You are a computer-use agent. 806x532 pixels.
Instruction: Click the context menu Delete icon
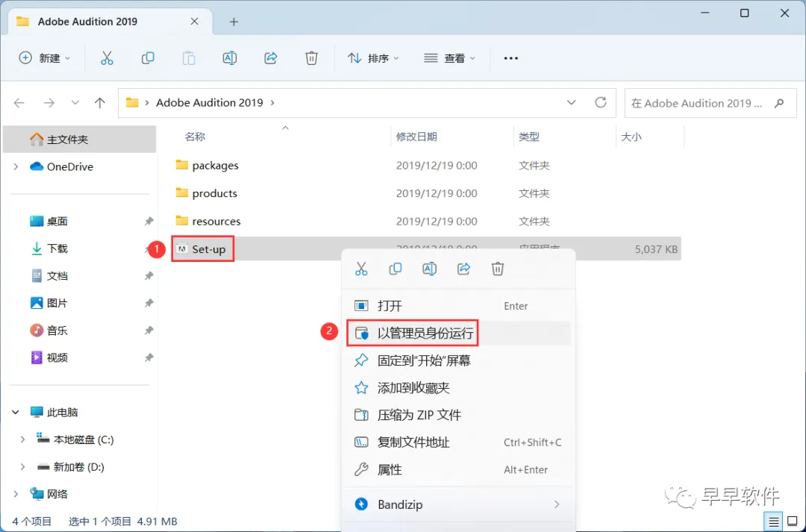coord(498,269)
